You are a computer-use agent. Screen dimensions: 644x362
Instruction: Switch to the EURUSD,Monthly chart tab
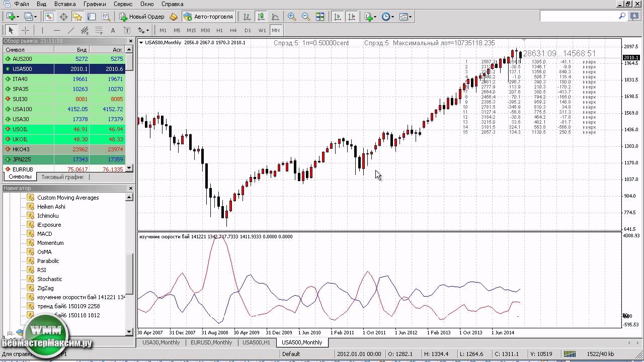211,342
